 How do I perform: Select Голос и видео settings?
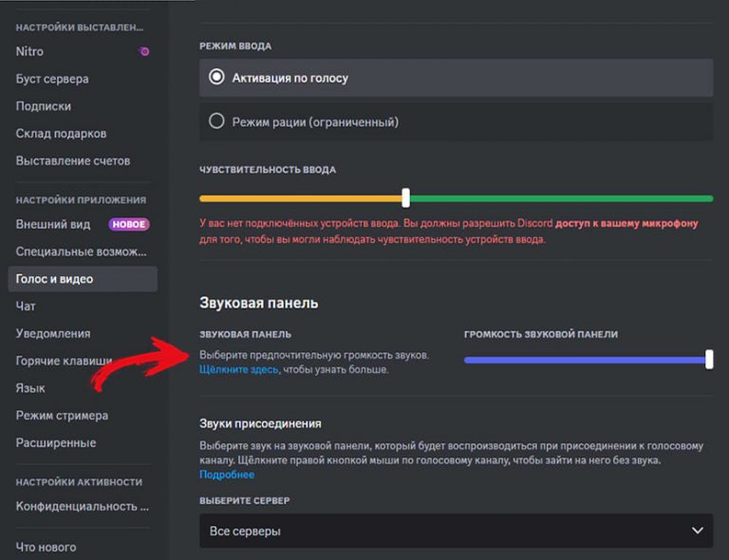pyautogui.click(x=54, y=279)
